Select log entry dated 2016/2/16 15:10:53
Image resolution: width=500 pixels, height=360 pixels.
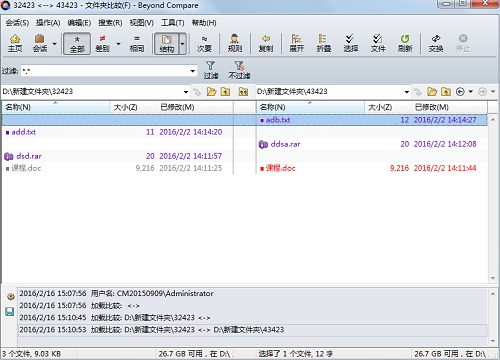coord(252,330)
